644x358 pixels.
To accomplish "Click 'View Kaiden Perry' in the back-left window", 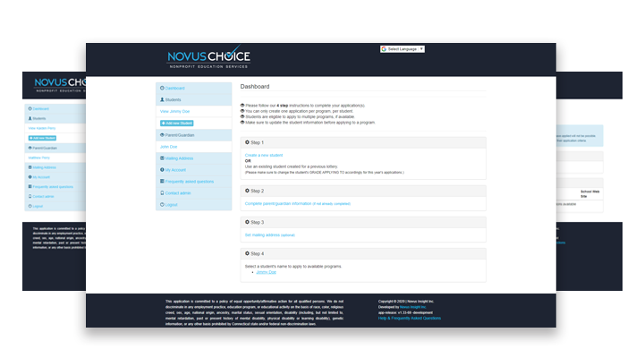I will click(42, 128).
